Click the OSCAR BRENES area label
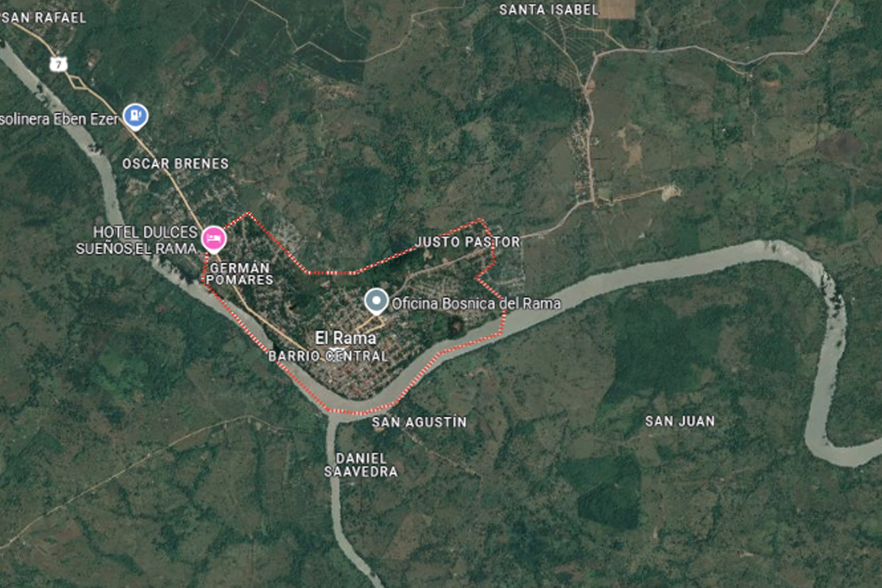Image resolution: width=882 pixels, height=588 pixels. 175,163
